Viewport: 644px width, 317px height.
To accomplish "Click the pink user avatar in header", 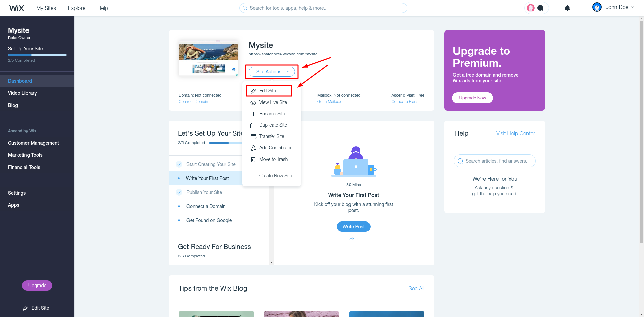I will [x=531, y=8].
